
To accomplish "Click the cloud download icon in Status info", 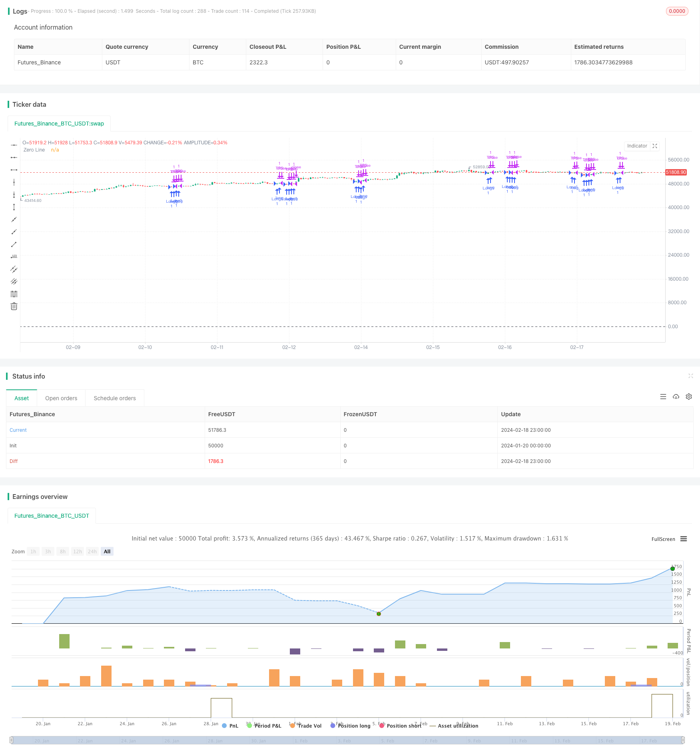I will [676, 397].
